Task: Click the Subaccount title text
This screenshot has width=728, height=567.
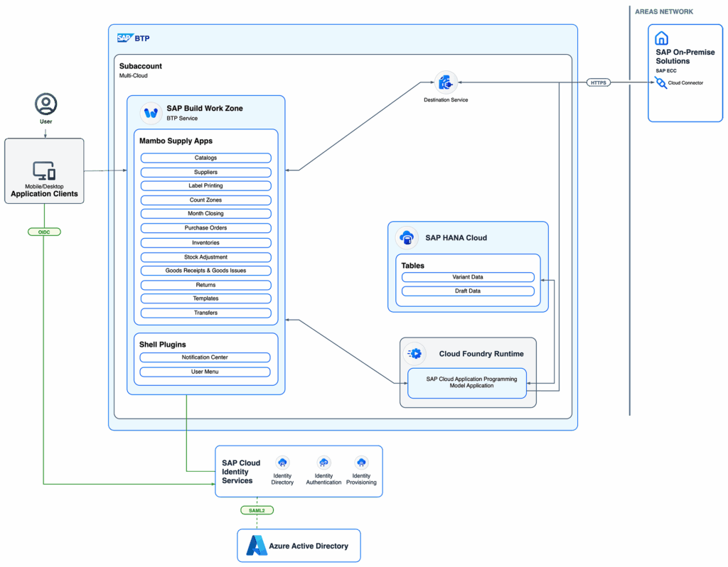Action: (141, 66)
